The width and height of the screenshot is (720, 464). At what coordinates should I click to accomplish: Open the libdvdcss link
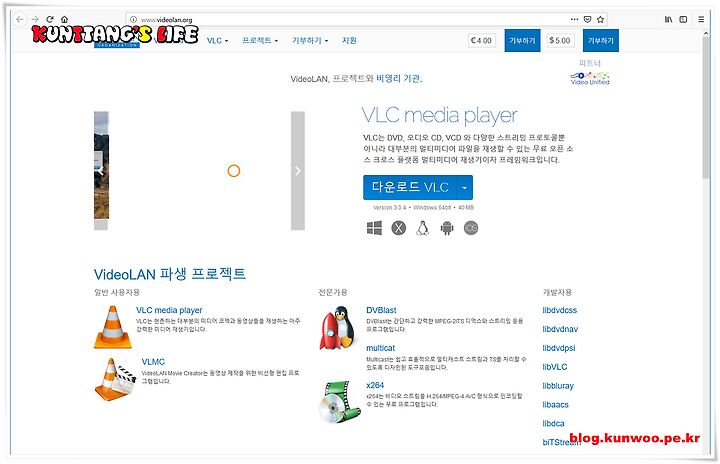(x=559, y=310)
